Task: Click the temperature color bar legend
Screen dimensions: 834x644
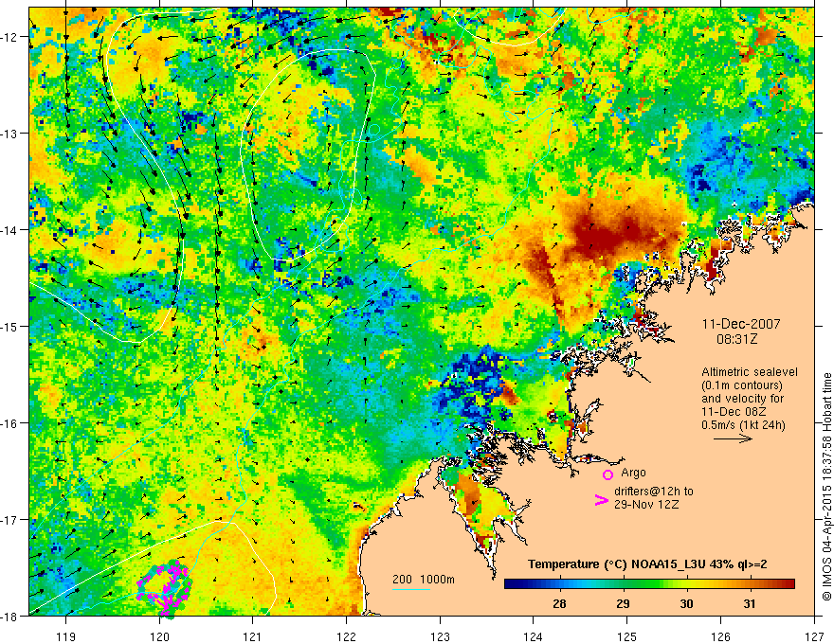Action: [649, 584]
